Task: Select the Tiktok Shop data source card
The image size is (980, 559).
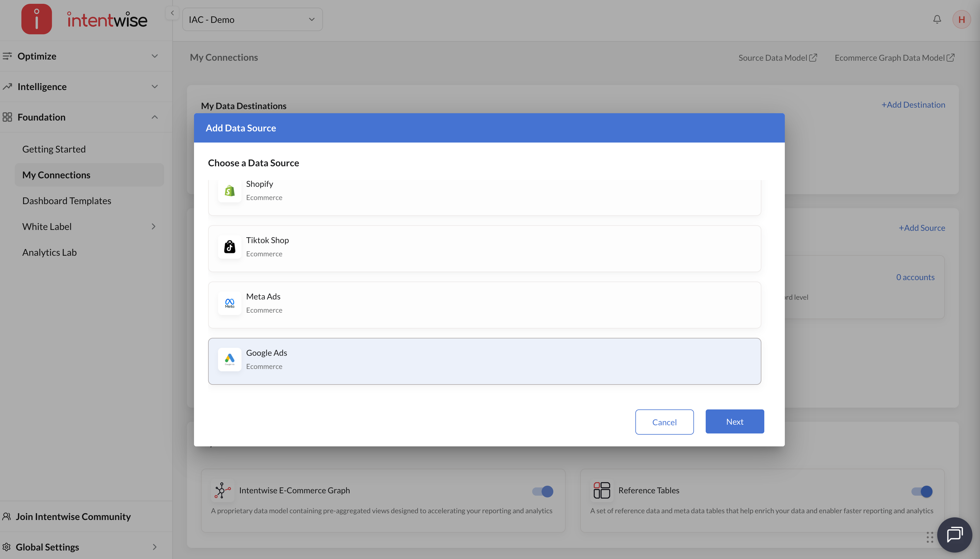Action: [484, 248]
